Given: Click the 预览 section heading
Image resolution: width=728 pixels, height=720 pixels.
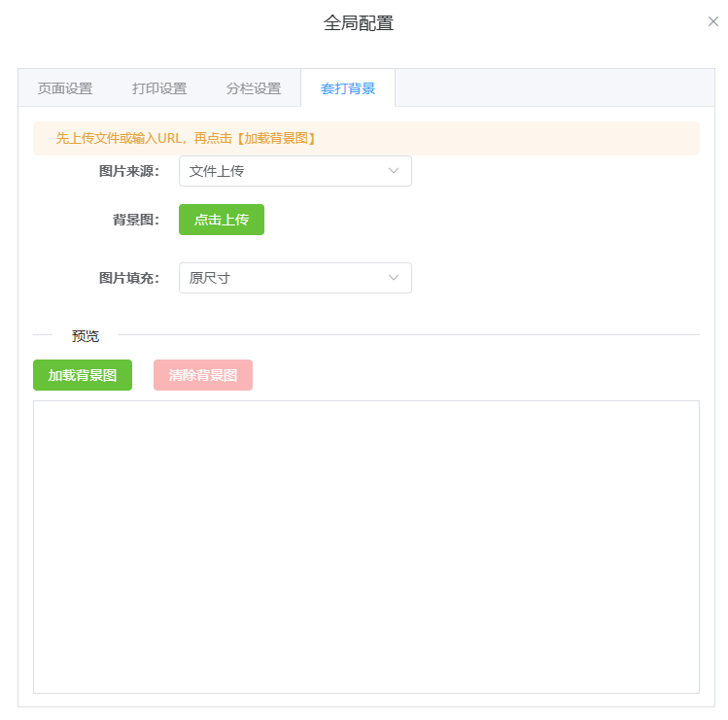Looking at the screenshot, I should point(86,335).
